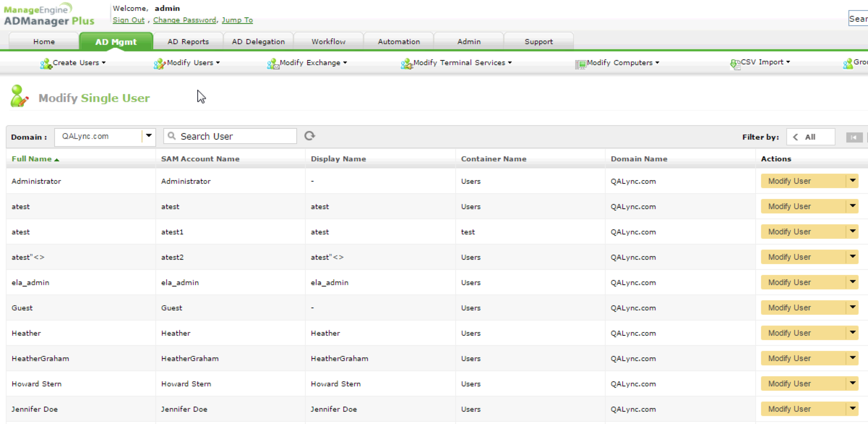Expand the Heather row's Modify User arrow
Image resolution: width=868 pixels, height=424 pixels.
(x=852, y=332)
